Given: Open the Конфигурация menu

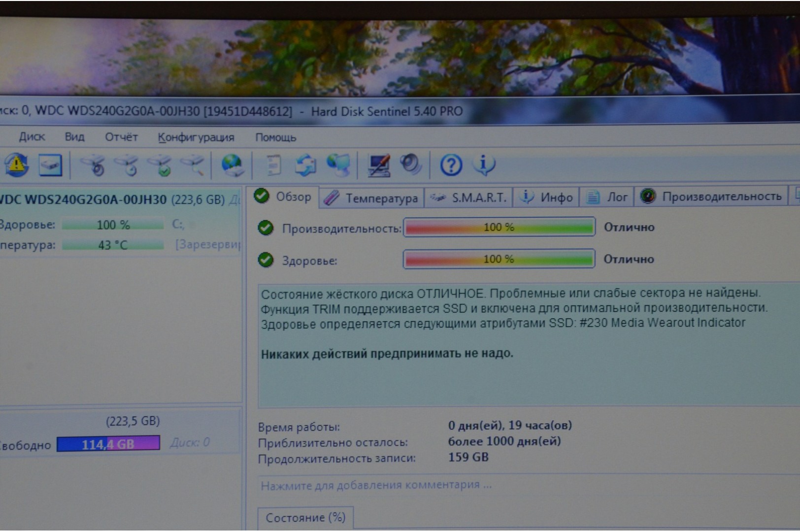Looking at the screenshot, I should click(196, 137).
